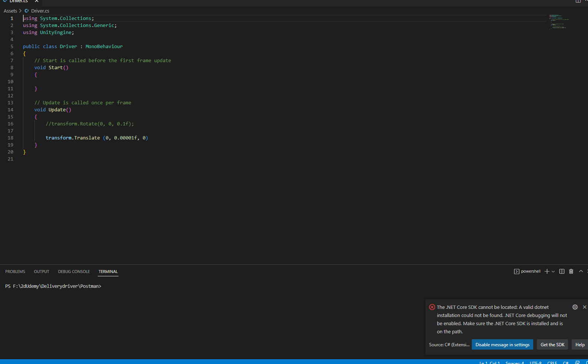Click the powershell terminal icon label
Screen dimensions: 588x364
(527, 272)
